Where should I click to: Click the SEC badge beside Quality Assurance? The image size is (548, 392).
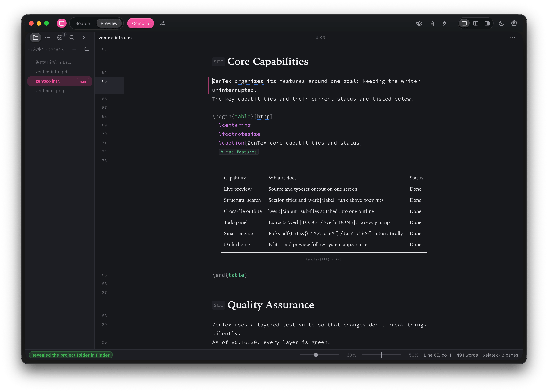pyautogui.click(x=219, y=305)
